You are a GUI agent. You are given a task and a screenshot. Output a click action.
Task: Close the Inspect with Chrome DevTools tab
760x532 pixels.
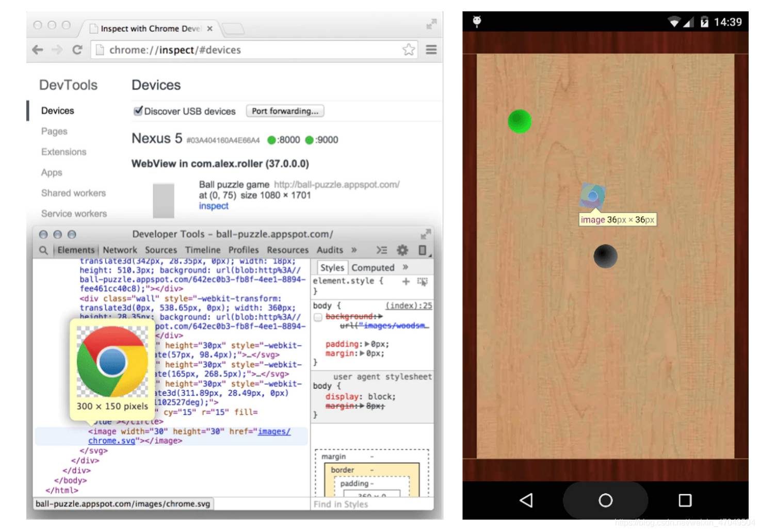(x=209, y=29)
